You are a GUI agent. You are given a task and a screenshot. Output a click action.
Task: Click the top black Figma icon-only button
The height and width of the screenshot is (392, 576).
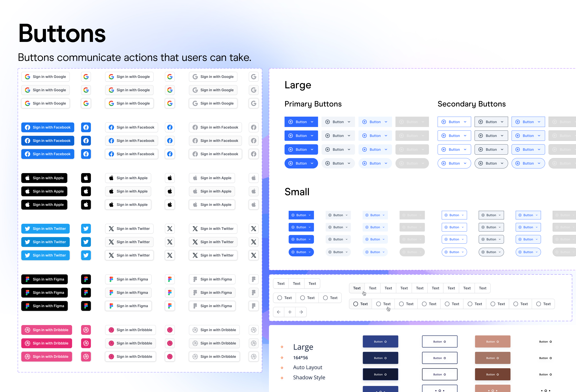[x=86, y=279]
